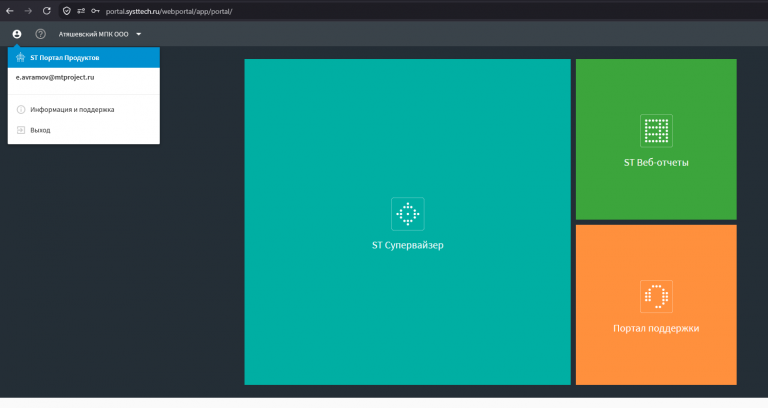Select ST Портал Продуктов menu entry
Image resolution: width=768 pixels, height=408 pixels.
pos(84,58)
